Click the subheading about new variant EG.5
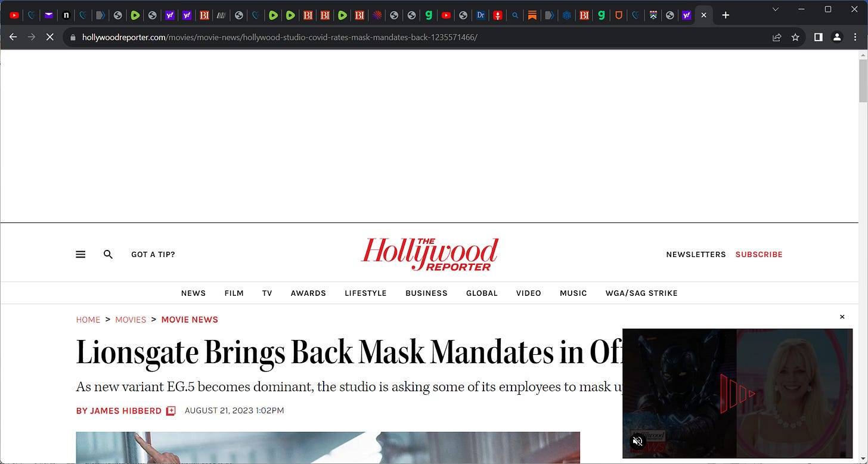The height and width of the screenshot is (464, 868). 349,386
